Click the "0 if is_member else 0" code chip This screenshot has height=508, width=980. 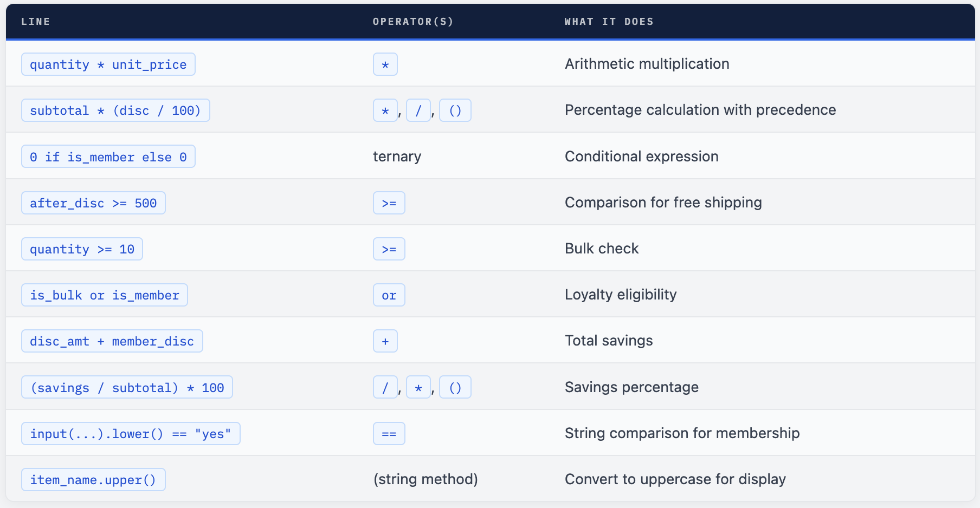tap(108, 157)
